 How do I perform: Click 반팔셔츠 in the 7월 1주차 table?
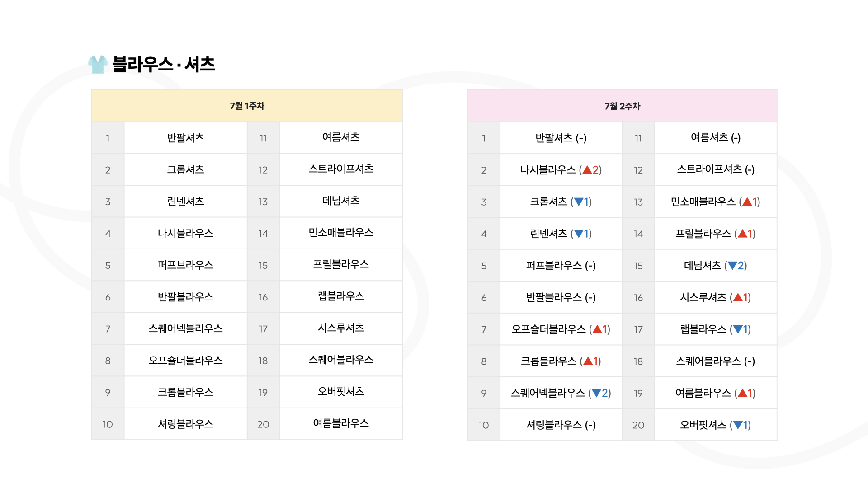click(185, 138)
